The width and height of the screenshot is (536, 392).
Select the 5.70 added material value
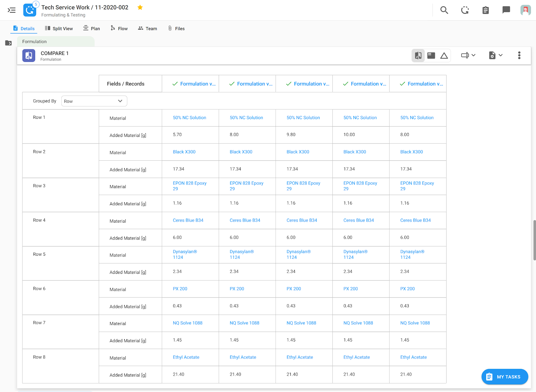177,135
